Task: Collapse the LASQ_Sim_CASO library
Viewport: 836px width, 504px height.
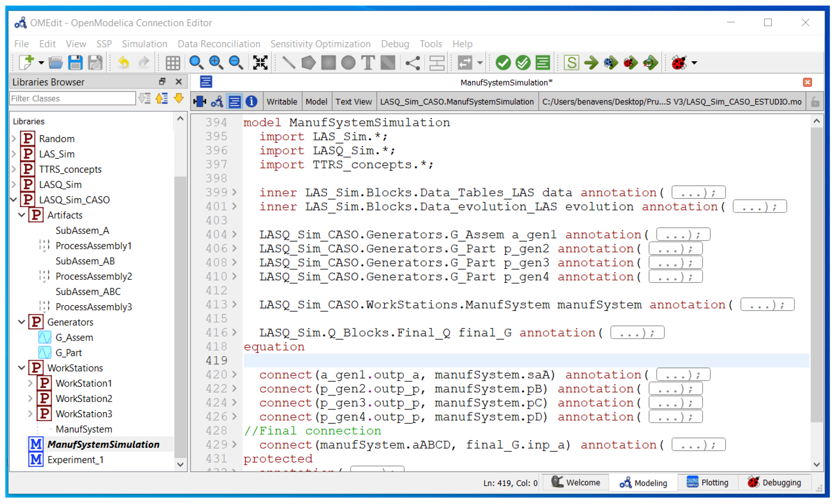Action: click(14, 200)
